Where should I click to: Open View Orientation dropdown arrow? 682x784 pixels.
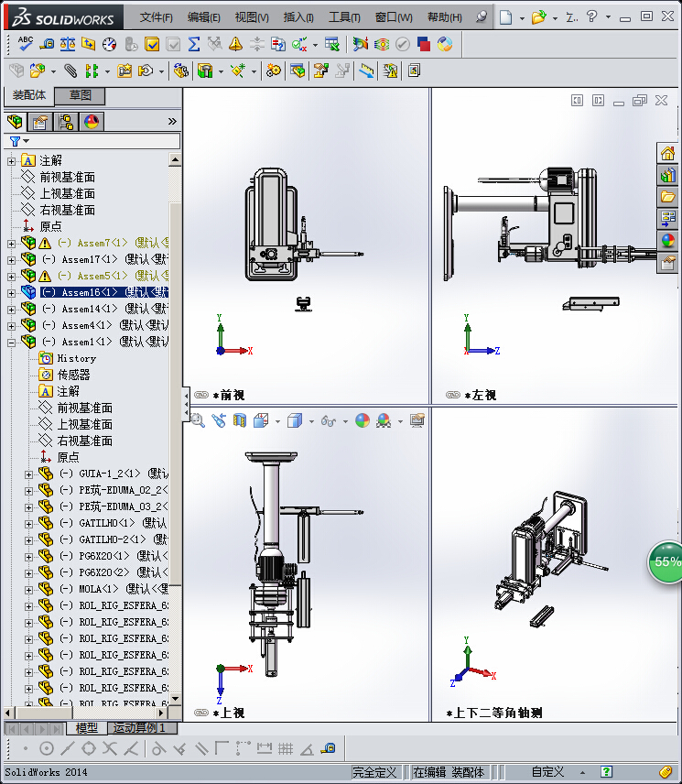[x=277, y=421]
